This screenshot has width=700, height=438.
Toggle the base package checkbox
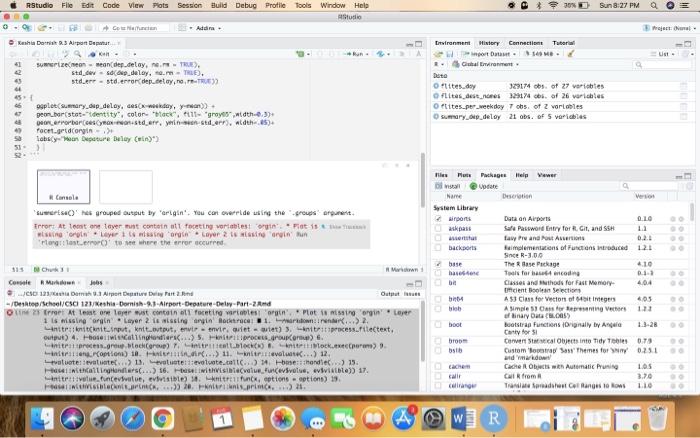[x=438, y=264]
